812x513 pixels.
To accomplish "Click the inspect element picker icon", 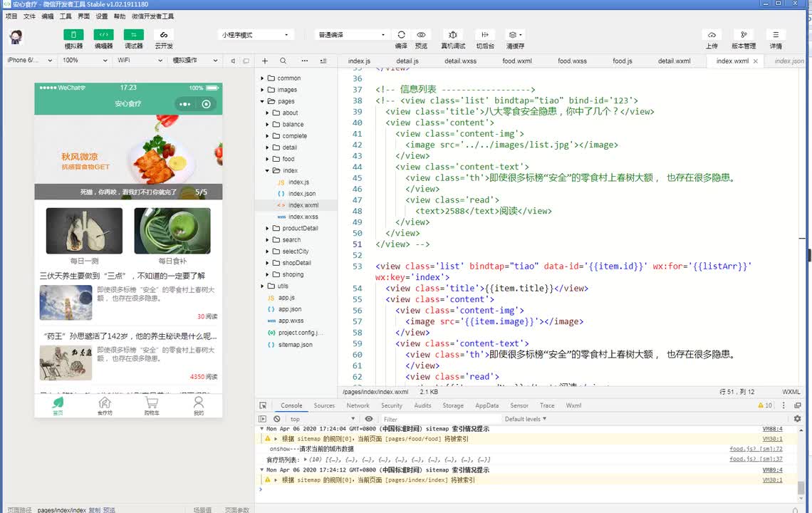I will 263,405.
